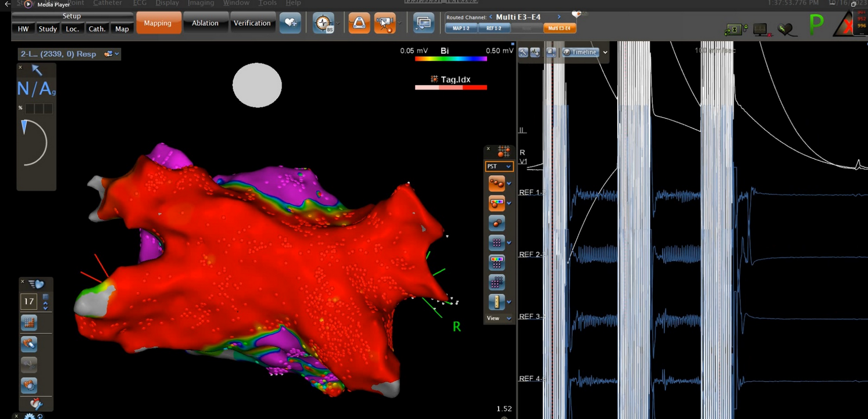The image size is (868, 419).
Task: Expand the PST dropdown
Action: point(499,166)
